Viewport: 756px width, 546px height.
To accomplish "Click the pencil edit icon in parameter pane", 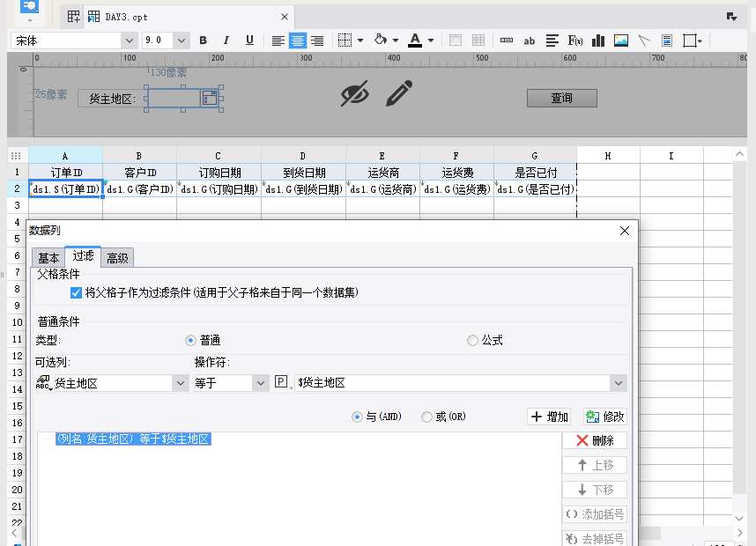I will 399,93.
